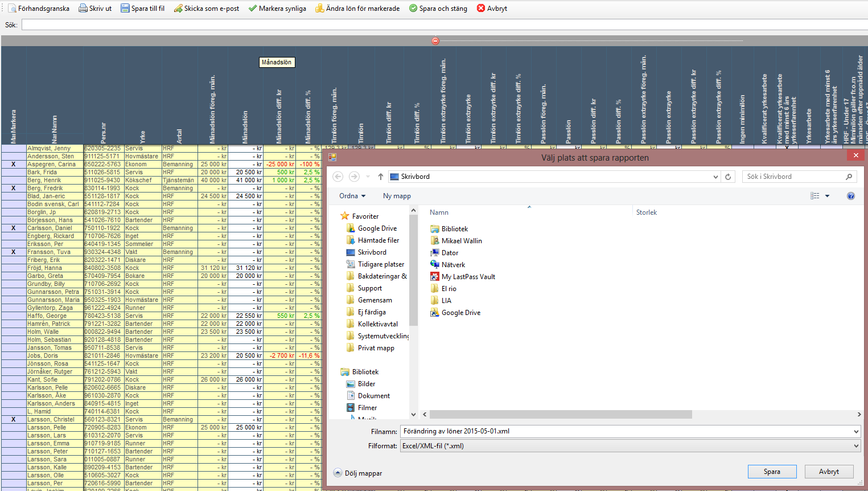Open the Support folder in sidebar

point(364,288)
